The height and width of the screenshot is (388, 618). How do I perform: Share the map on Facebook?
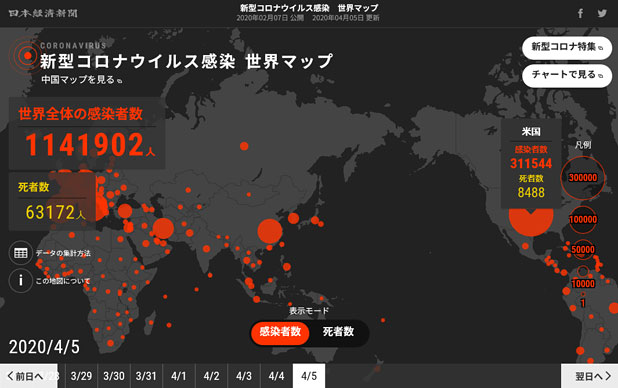[x=580, y=13]
